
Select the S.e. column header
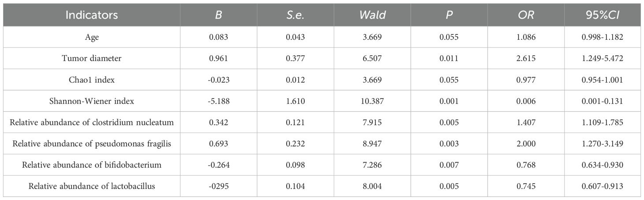295,15
